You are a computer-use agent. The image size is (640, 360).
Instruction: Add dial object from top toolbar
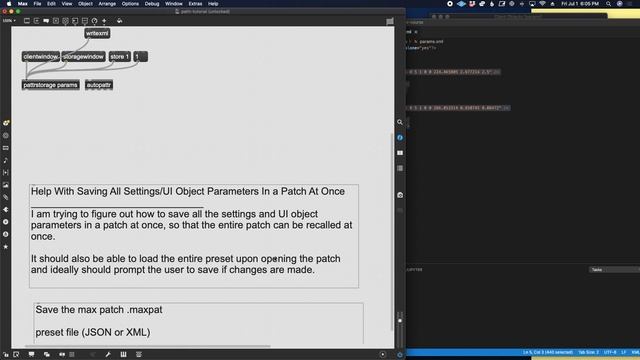pyautogui.click(x=95, y=20)
